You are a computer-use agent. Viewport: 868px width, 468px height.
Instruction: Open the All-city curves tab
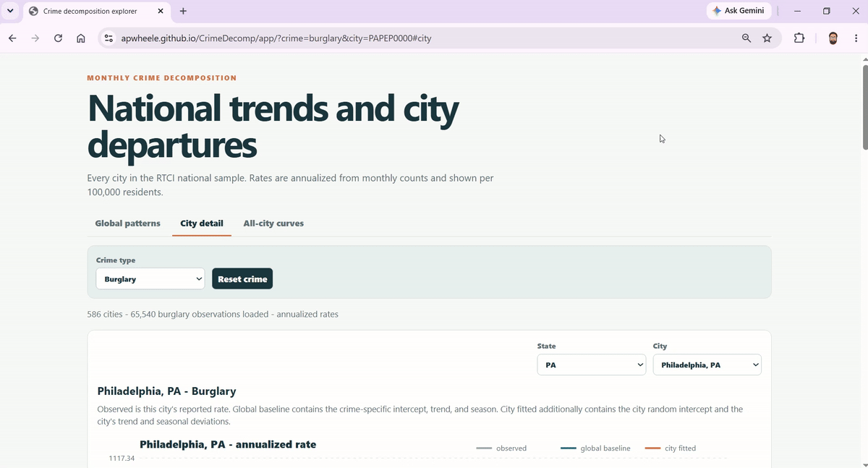(273, 224)
